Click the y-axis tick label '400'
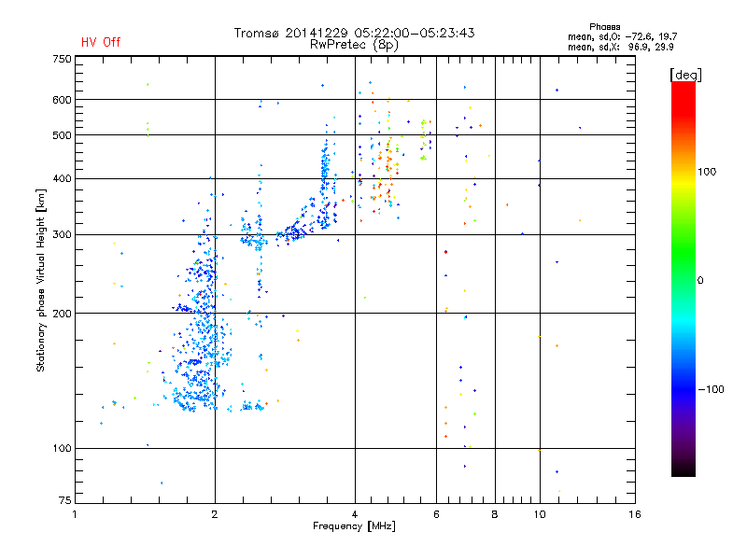 [x=62, y=179]
